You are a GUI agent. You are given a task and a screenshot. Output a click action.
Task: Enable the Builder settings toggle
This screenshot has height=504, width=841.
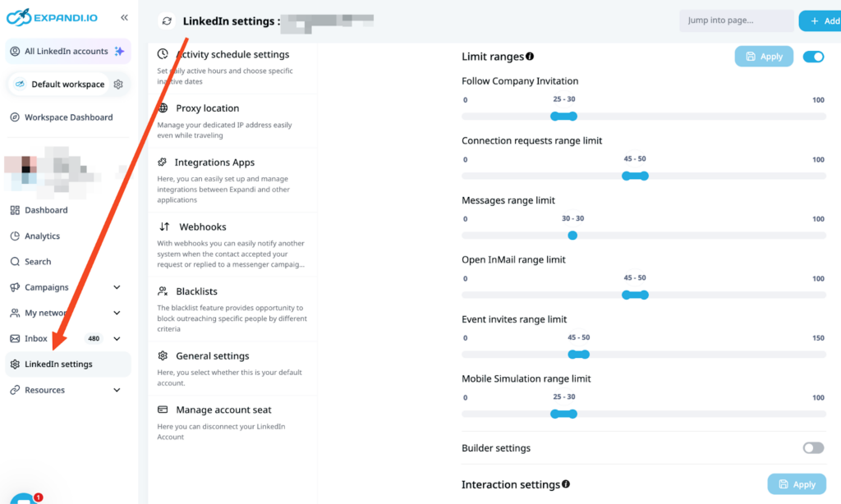(x=813, y=448)
